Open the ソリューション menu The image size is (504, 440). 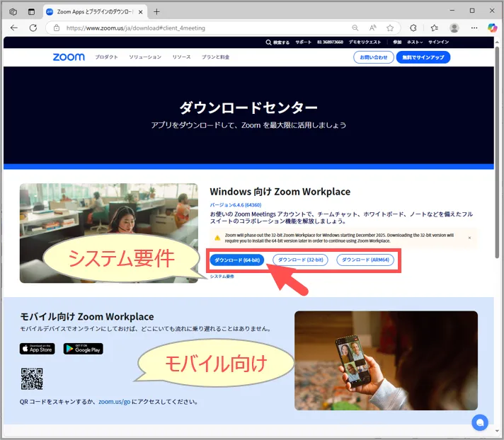(x=145, y=57)
